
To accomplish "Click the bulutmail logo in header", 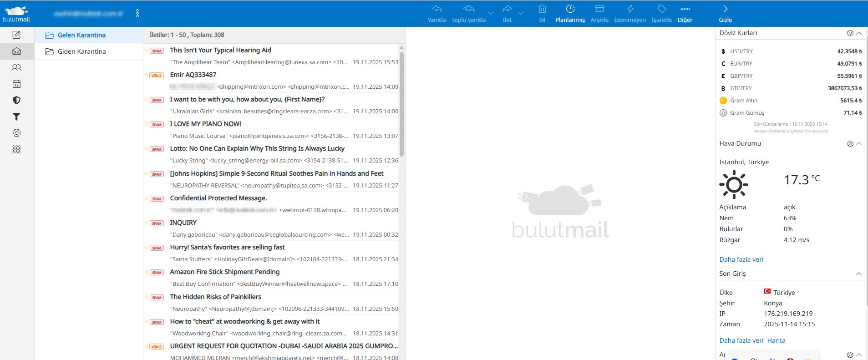I will (x=16, y=14).
